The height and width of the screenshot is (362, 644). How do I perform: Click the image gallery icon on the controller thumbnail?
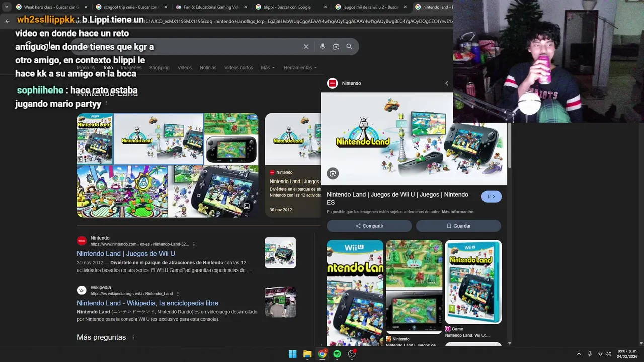click(x=247, y=206)
